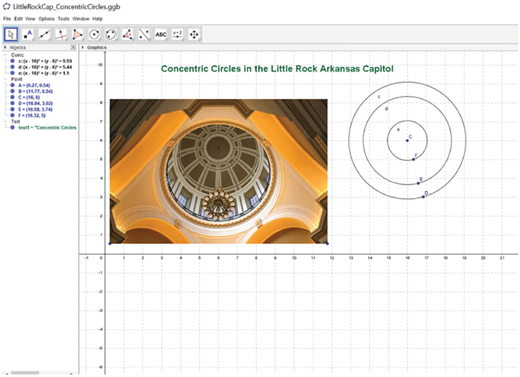Click the Algebra panel horizontal scrollbar
The height and width of the screenshot is (377, 520).
[x=25, y=373]
